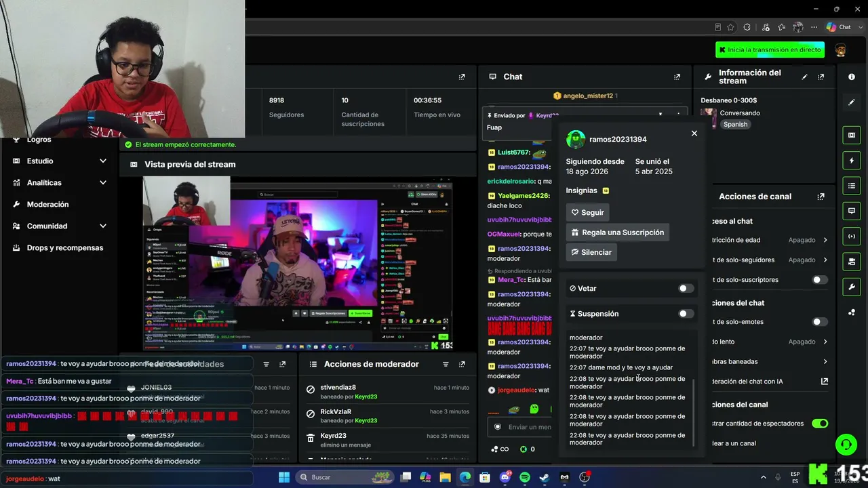Image resolution: width=868 pixels, height=488 pixels.
Task: Click the taskbar Buscar search box
Action: click(x=346, y=477)
